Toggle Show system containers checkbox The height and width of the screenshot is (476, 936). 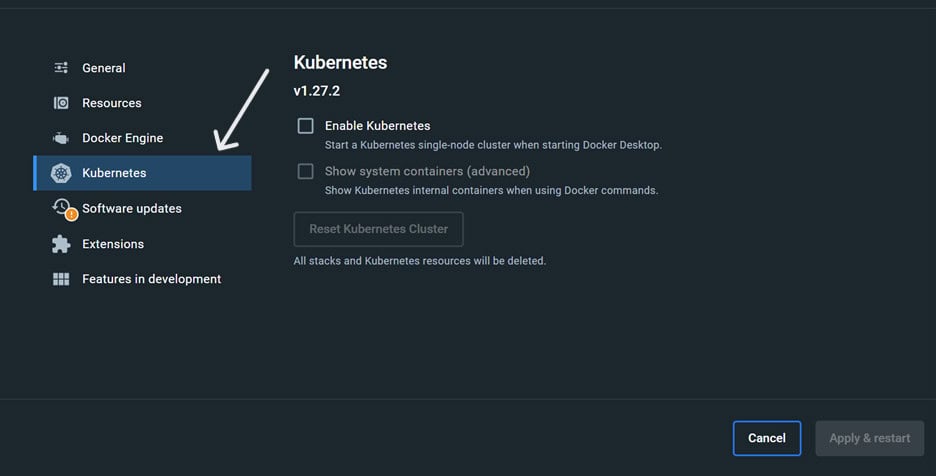pos(306,171)
